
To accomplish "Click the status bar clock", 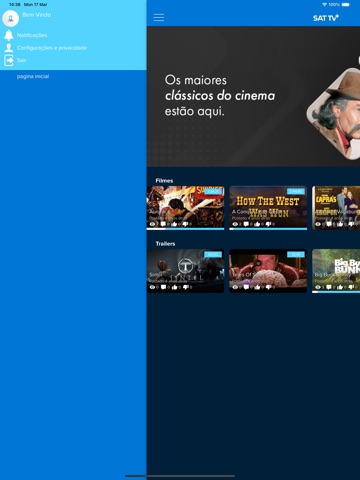I will (x=15, y=5).
